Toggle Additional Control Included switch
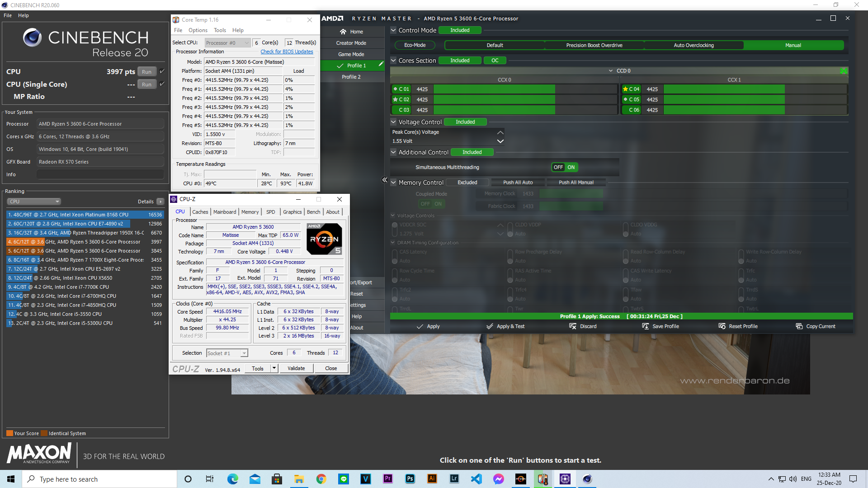Viewport: 868px width, 488px height. click(472, 152)
